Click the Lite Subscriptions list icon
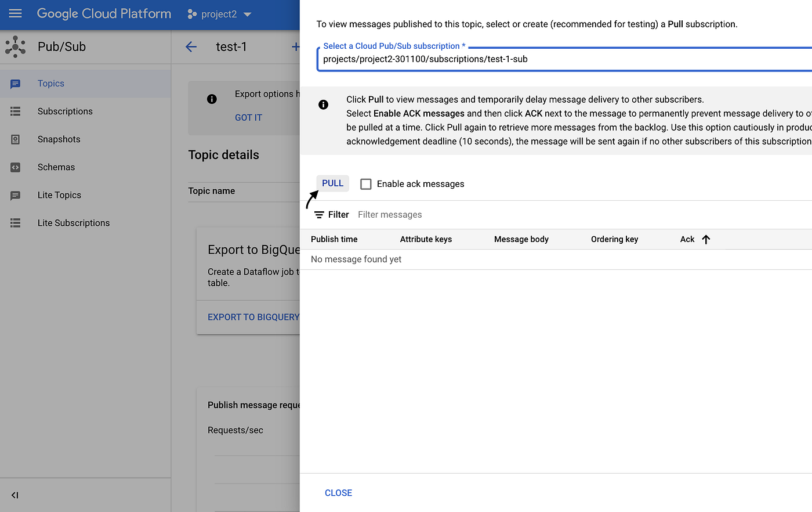 [x=16, y=223]
